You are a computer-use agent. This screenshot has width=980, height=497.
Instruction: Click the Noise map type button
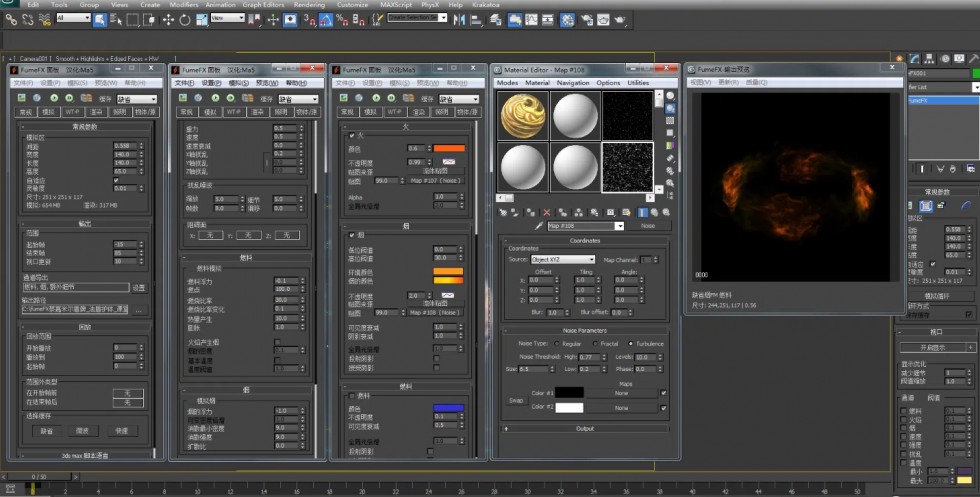click(648, 226)
